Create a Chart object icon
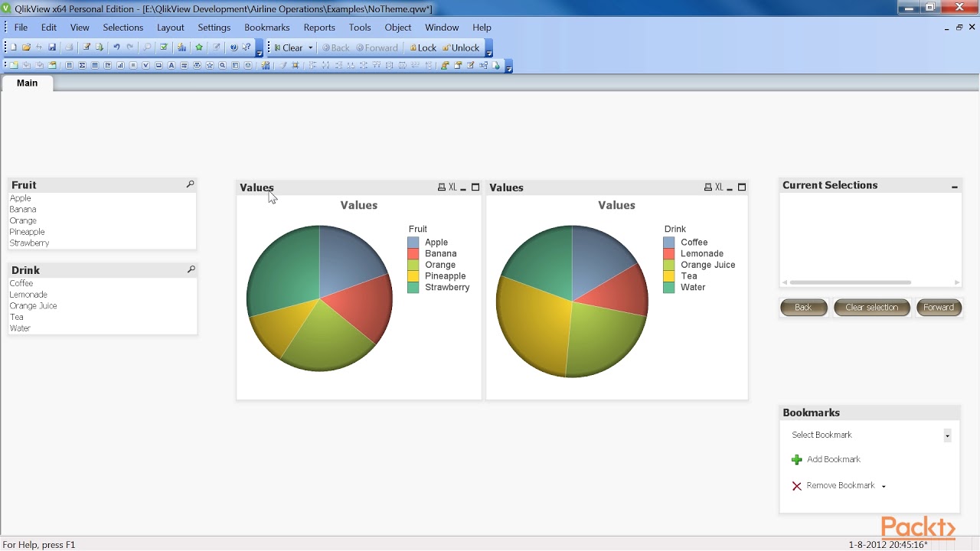The image size is (980, 551). click(120, 66)
